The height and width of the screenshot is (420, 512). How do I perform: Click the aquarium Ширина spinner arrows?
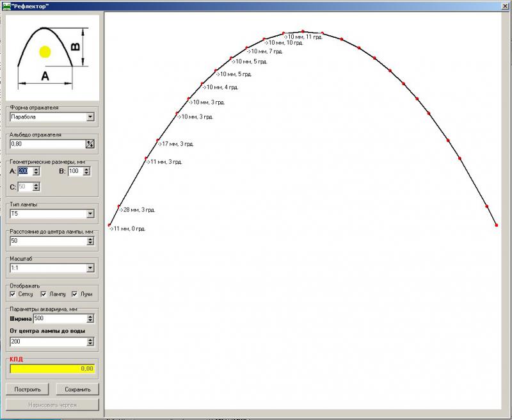pyautogui.click(x=90, y=318)
